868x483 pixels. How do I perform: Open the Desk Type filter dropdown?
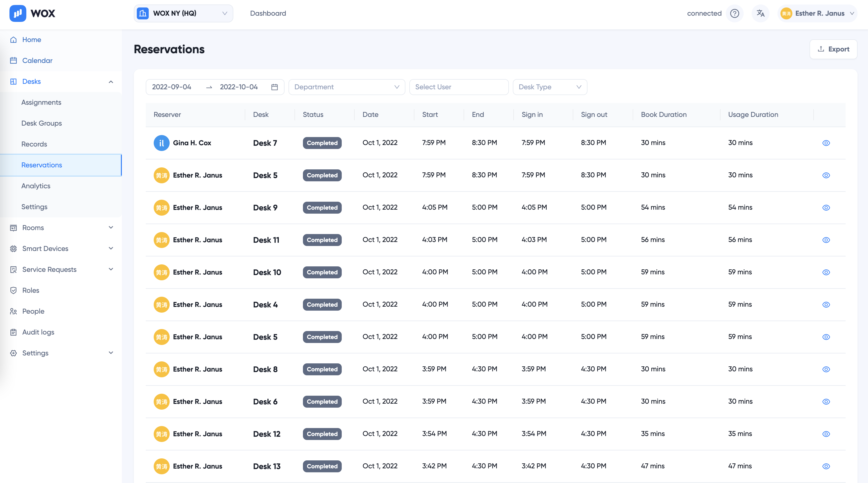pyautogui.click(x=550, y=87)
